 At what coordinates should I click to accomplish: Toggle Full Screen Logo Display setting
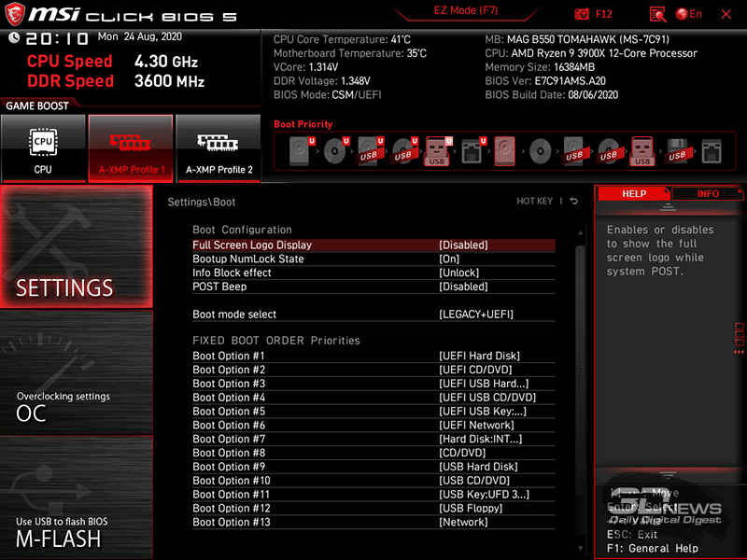(373, 245)
